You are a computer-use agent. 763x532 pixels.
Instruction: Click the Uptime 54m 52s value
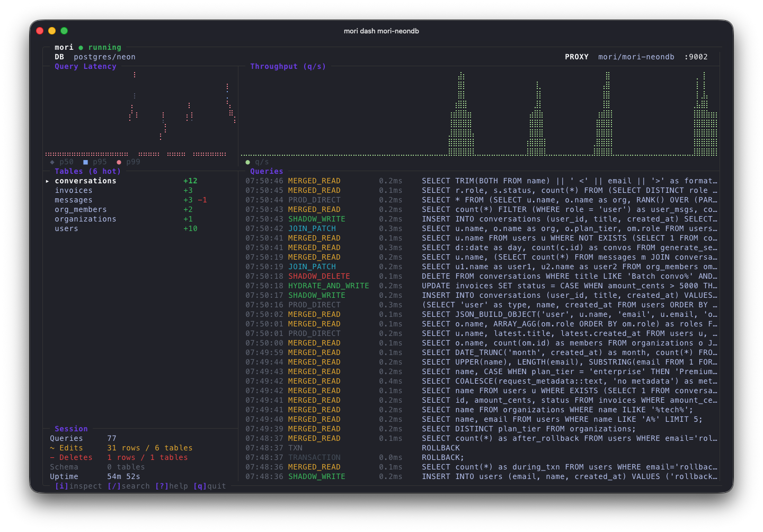pyautogui.click(x=123, y=477)
